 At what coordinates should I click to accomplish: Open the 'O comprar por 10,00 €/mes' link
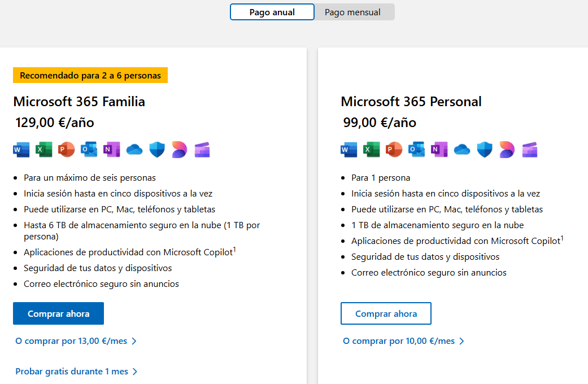click(x=403, y=341)
